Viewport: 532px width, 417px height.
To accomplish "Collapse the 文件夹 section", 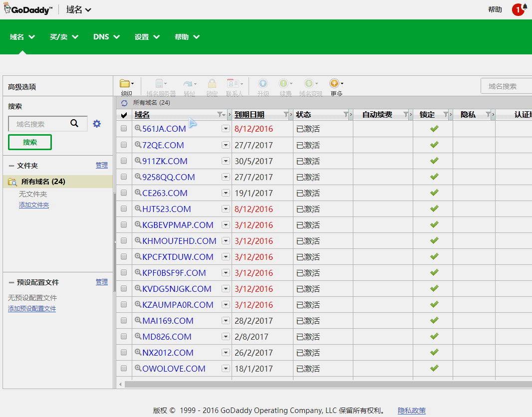I will [x=11, y=166].
